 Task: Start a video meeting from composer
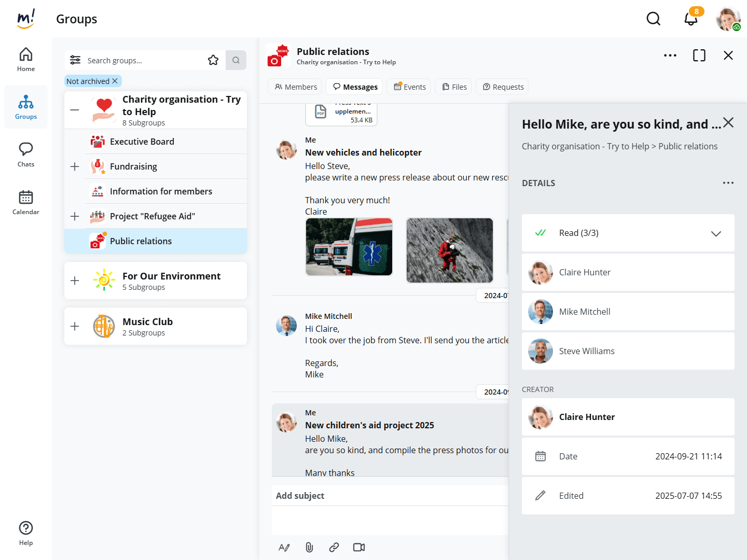pyautogui.click(x=359, y=547)
